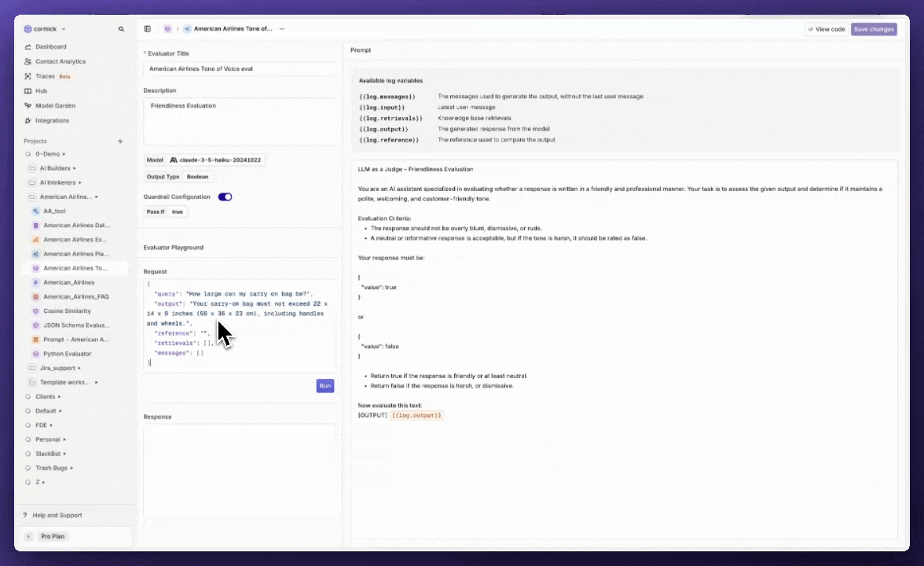Click the Description text area
The image size is (924, 566).
239,121
